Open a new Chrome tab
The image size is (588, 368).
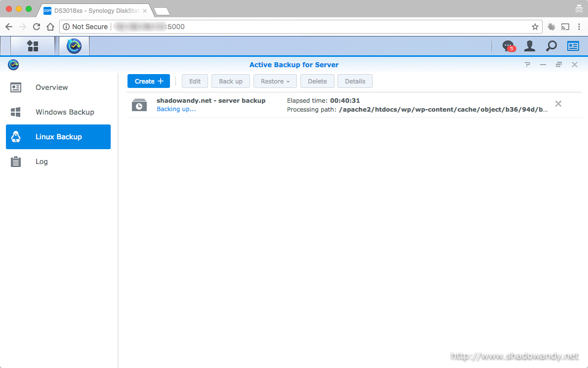click(x=162, y=12)
